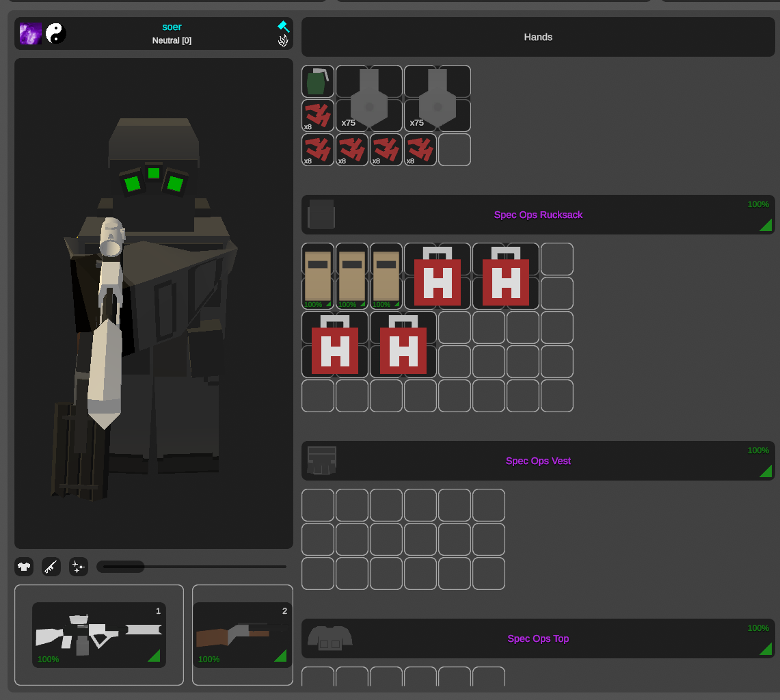Select the first tan 100% item in rucksack

click(318, 276)
